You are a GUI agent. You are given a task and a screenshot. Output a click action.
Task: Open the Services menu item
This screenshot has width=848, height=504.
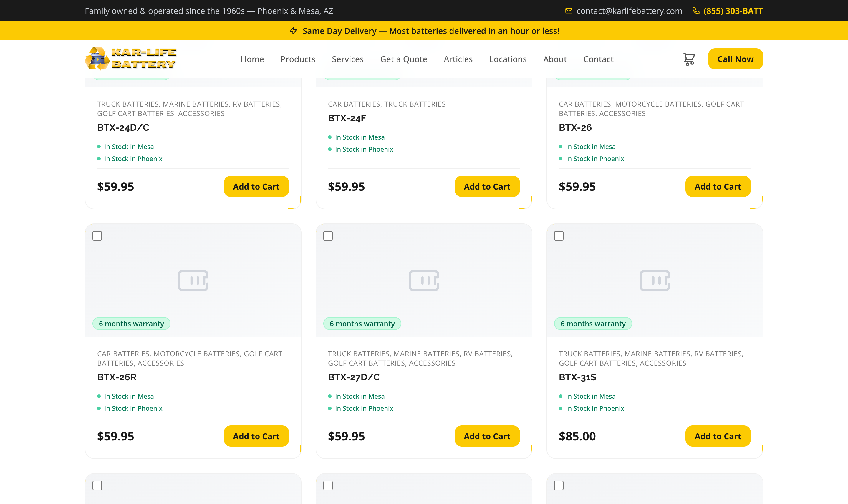tap(347, 59)
